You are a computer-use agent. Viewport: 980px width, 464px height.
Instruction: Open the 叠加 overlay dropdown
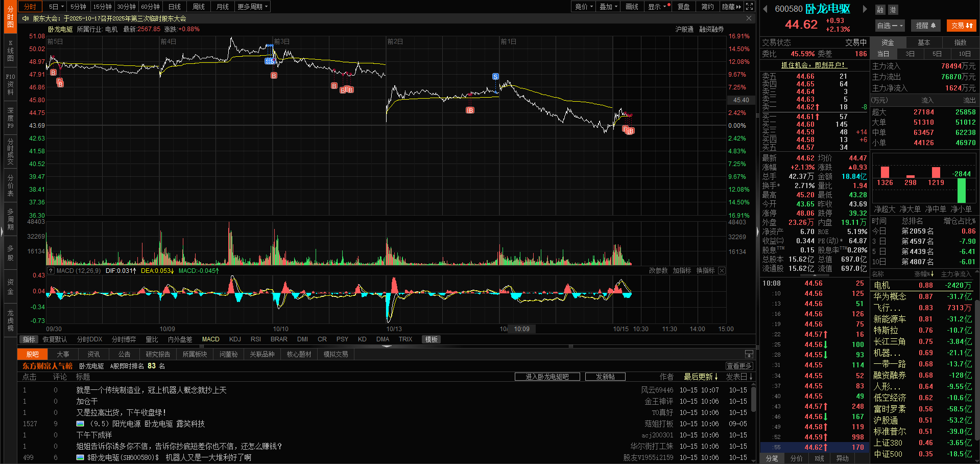[x=608, y=7]
